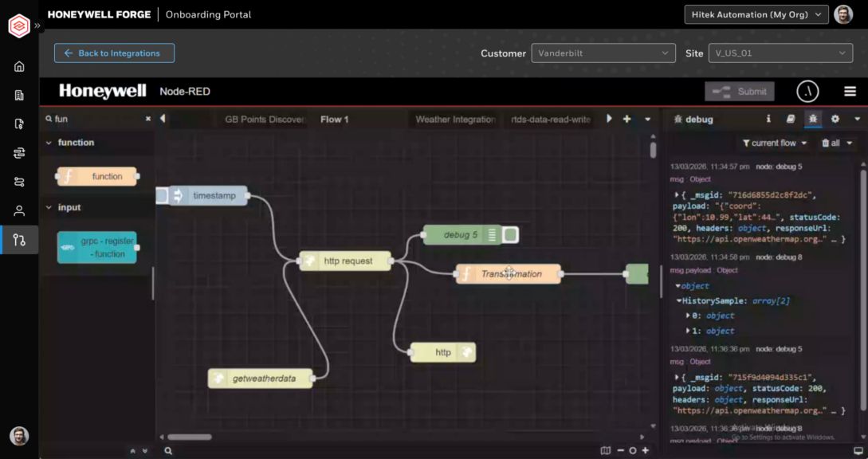Toggle the navigator map icon
Viewport: 868px width, 459px height.
tap(606, 451)
